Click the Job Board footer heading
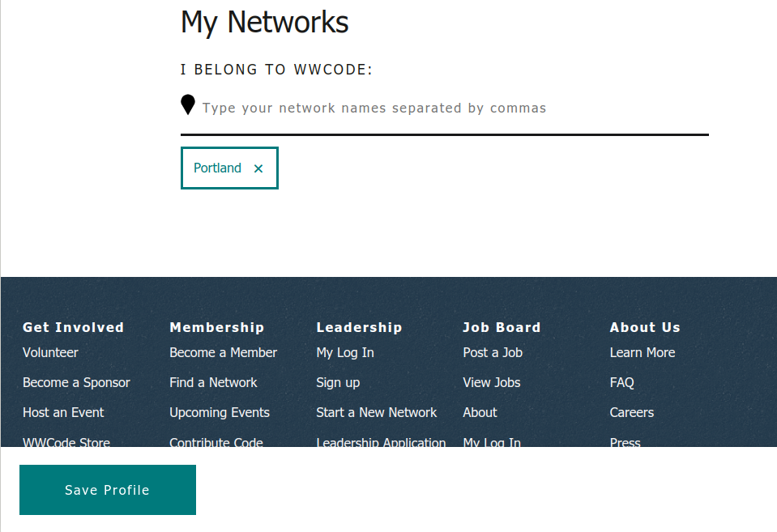 pos(502,327)
